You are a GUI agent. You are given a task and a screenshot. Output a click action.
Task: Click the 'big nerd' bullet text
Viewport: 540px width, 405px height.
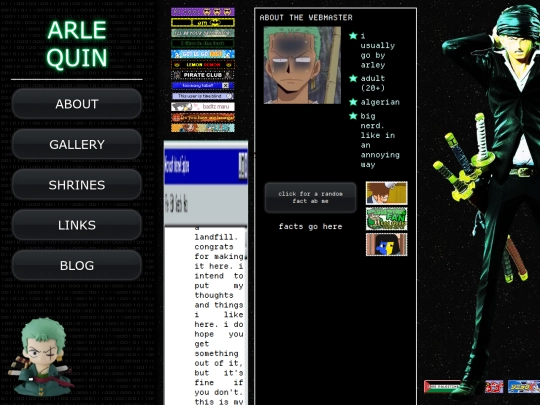(380, 140)
